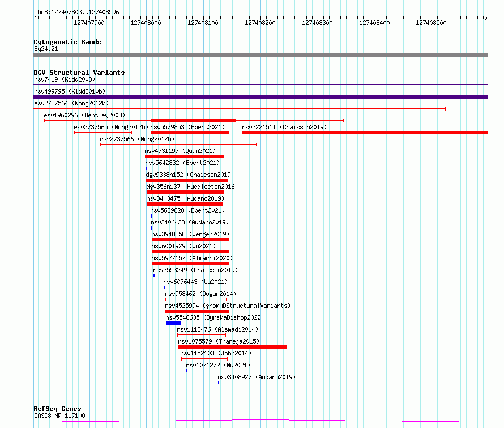Screen dimensions: 504x428
Task: Open variant nsv6001929 (Wu2021)
Action: [183, 246]
